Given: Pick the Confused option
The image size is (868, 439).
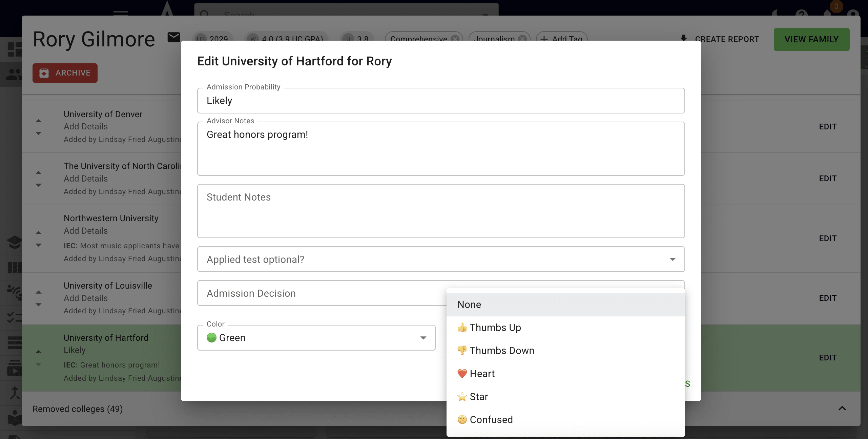Looking at the screenshot, I should (x=565, y=420).
